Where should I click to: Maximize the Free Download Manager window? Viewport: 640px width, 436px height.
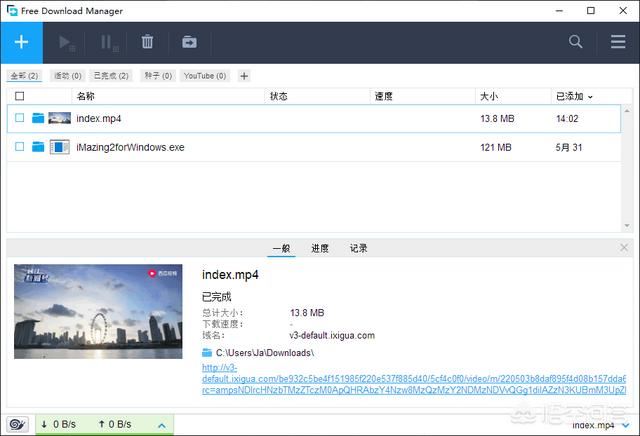(x=591, y=11)
